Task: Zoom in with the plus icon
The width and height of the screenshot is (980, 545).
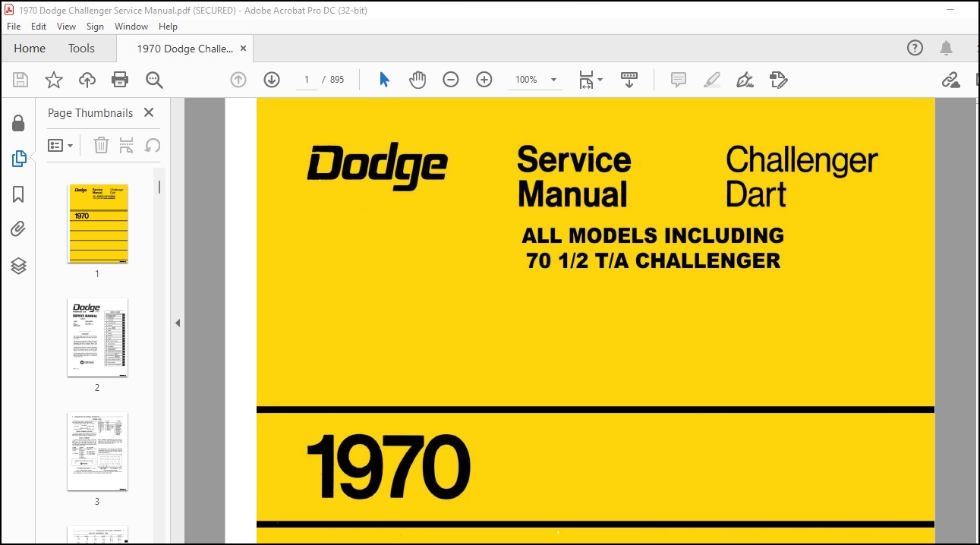Action: [484, 80]
